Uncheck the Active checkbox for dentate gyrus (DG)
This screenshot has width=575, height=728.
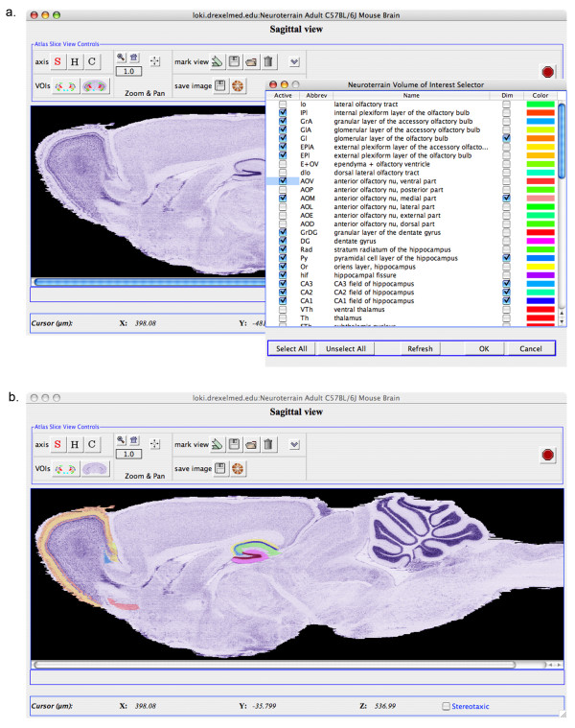[283, 239]
